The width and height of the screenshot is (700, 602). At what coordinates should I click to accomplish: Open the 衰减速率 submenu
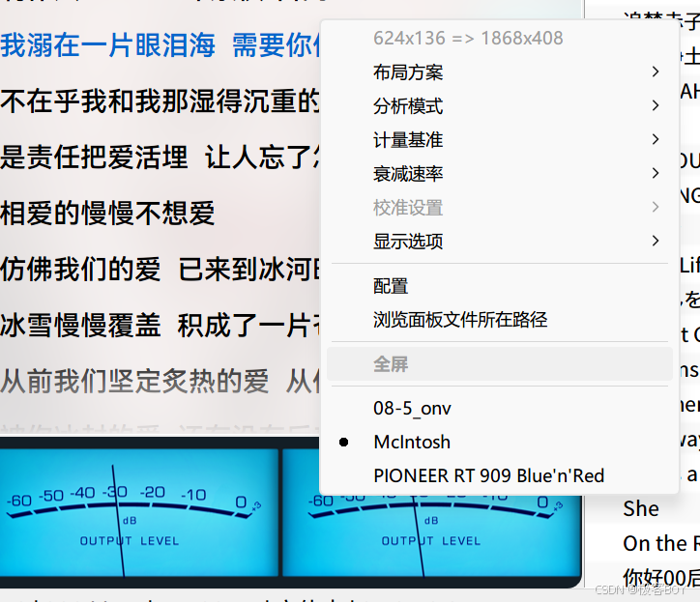[499, 174]
